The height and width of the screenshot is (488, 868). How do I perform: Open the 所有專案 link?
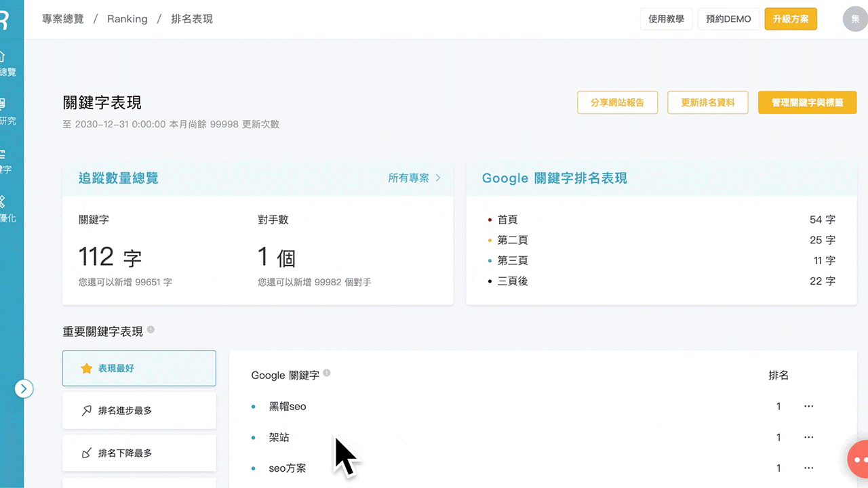click(414, 178)
